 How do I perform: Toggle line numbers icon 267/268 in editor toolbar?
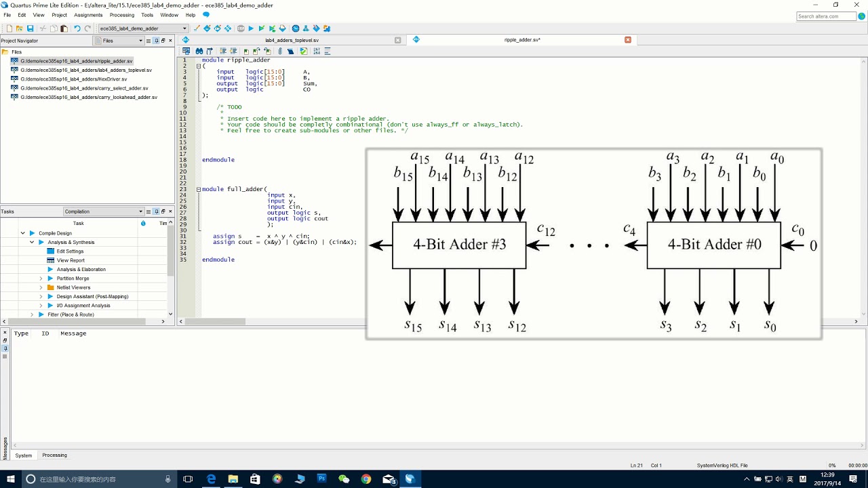(x=317, y=51)
